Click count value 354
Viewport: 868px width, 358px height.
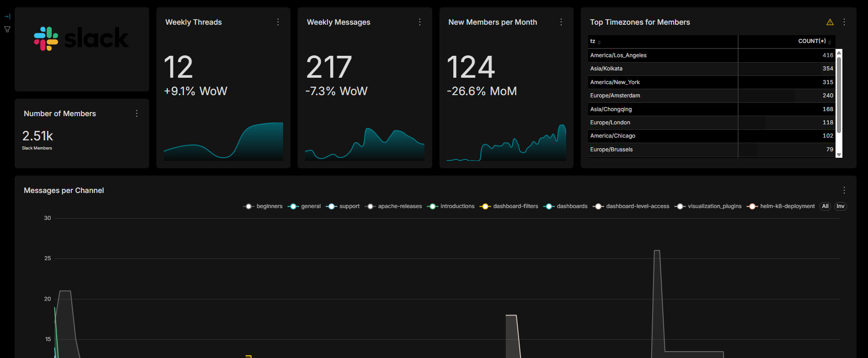click(828, 69)
